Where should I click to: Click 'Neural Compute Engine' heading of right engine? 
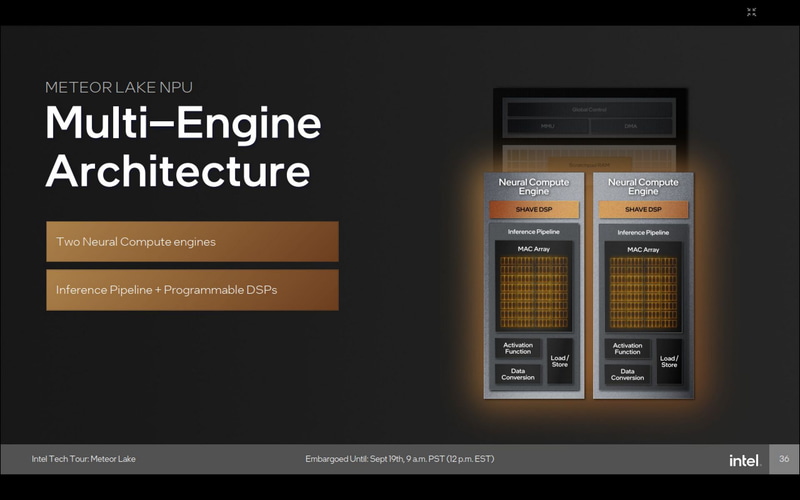[x=643, y=186]
